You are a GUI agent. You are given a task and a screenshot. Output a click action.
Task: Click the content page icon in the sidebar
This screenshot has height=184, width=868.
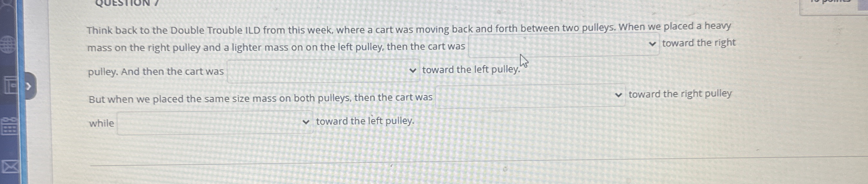pos(10,86)
